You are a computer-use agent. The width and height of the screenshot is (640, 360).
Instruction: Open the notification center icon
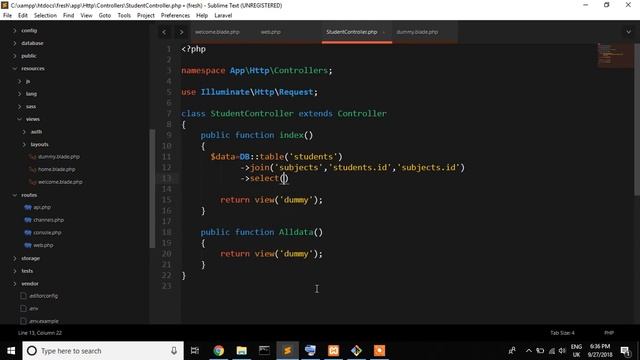pyautogui.click(x=625, y=351)
